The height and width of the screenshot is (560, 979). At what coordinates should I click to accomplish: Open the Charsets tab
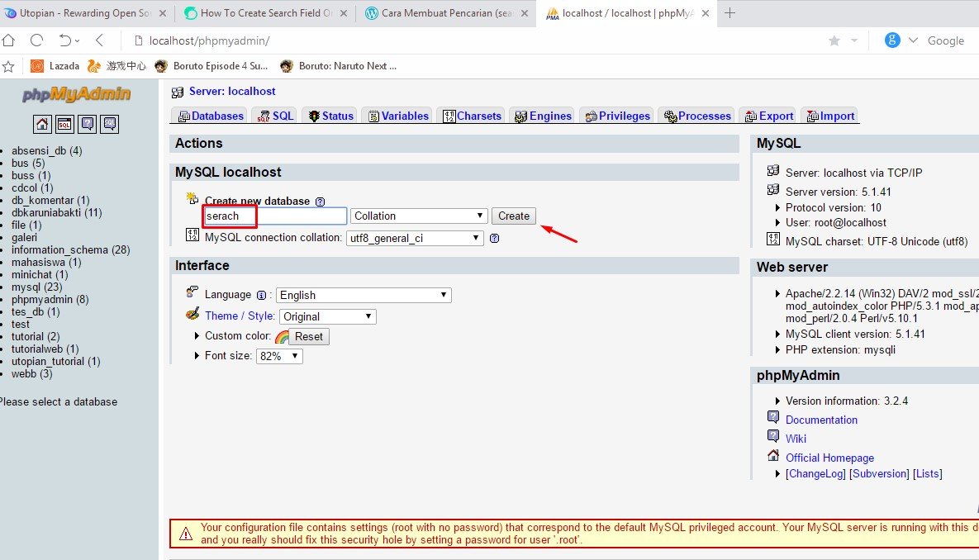[x=472, y=116]
